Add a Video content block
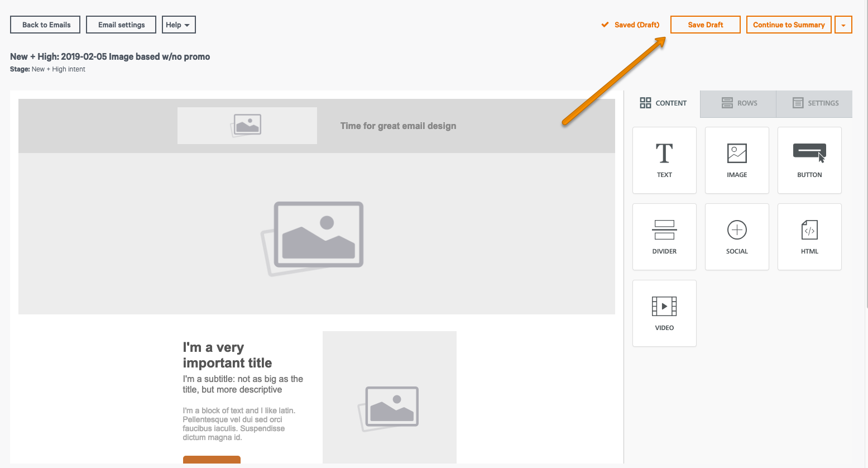The height and width of the screenshot is (468, 868). click(664, 313)
